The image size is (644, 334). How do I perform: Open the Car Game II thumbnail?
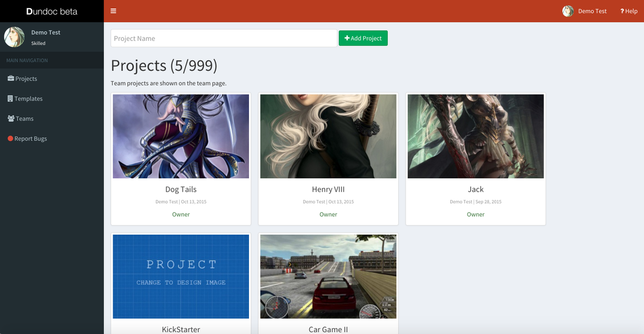(x=328, y=277)
